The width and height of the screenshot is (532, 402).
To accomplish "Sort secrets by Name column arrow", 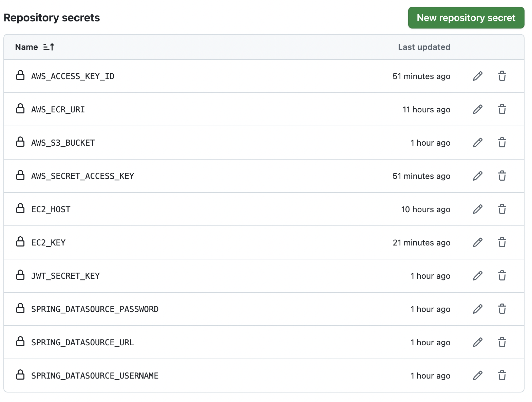I will pos(49,47).
